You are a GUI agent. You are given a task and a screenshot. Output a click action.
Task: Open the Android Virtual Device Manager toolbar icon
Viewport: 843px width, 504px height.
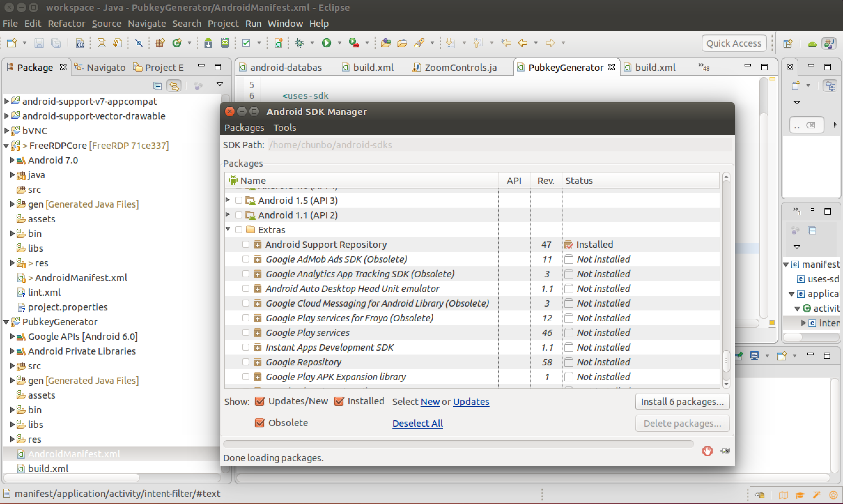(225, 43)
